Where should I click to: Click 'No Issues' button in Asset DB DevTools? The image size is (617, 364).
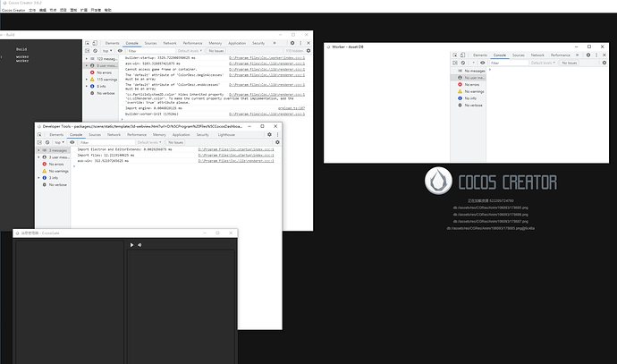point(570,63)
